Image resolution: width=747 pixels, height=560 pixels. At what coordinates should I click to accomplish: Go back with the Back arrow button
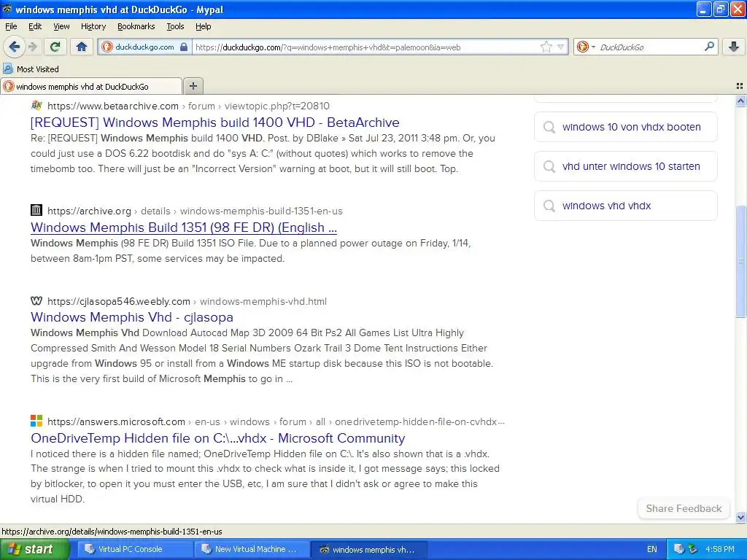click(14, 47)
